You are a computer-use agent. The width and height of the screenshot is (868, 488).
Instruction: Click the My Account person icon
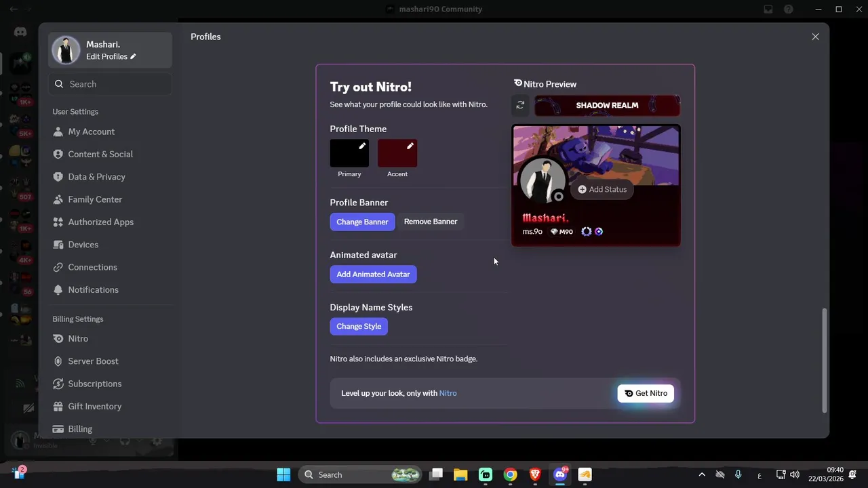pyautogui.click(x=58, y=131)
